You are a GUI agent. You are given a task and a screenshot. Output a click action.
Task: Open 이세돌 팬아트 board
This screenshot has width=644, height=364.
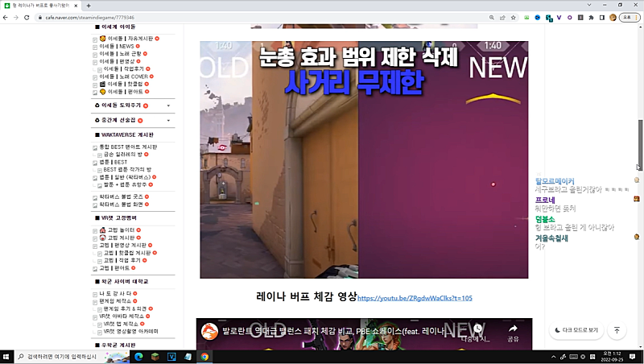[125, 92]
